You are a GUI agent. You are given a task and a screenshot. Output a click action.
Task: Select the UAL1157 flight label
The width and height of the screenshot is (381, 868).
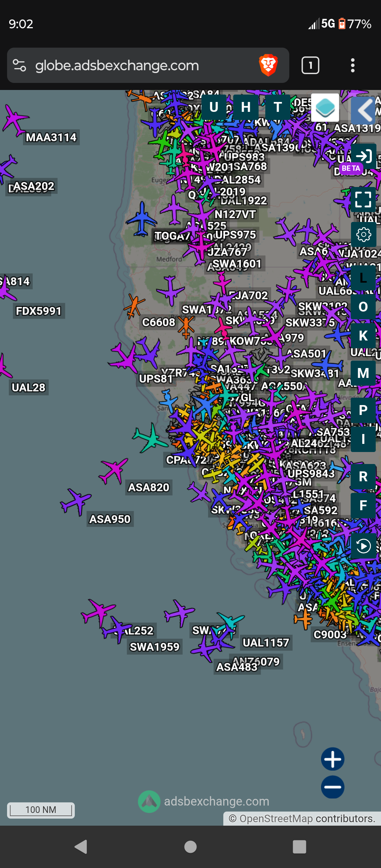pyautogui.click(x=266, y=643)
